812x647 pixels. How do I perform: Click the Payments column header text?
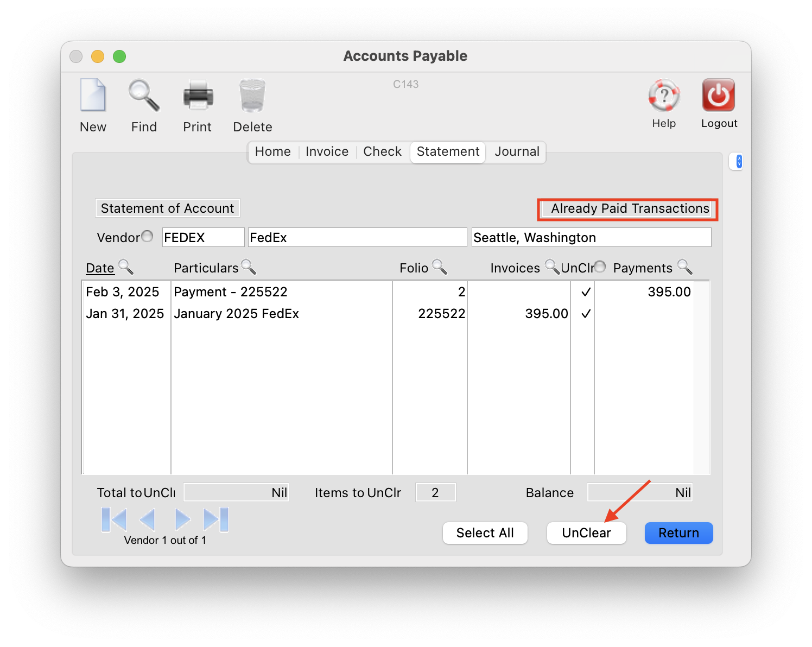click(643, 268)
